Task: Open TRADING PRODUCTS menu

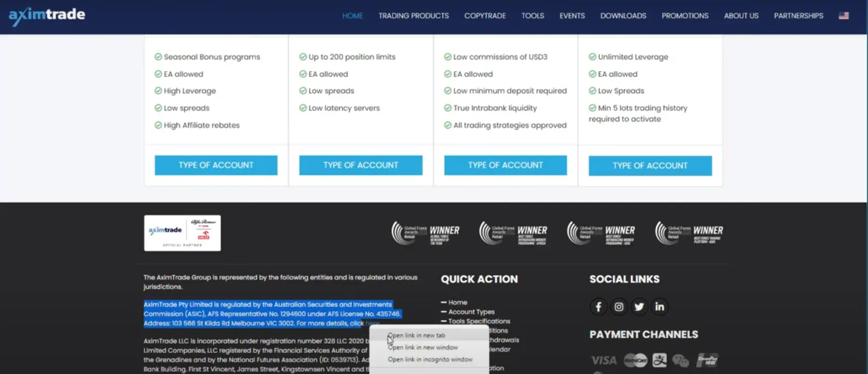Action: tap(414, 16)
